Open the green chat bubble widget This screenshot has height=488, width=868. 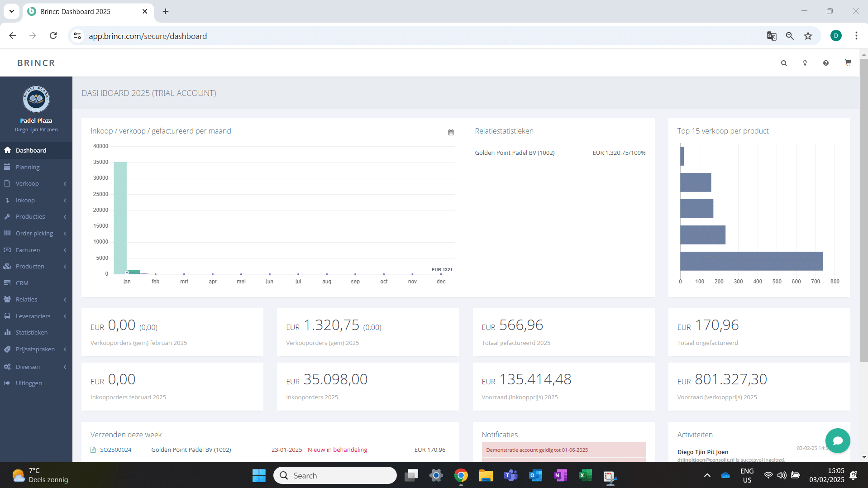[x=837, y=440]
